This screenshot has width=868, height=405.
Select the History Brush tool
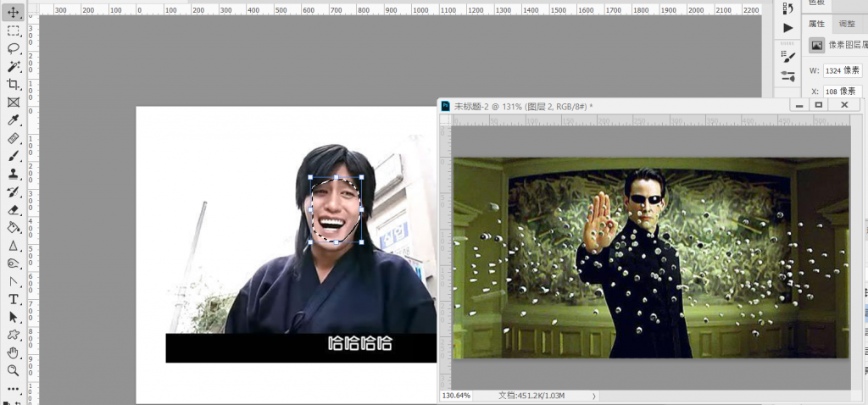click(14, 191)
